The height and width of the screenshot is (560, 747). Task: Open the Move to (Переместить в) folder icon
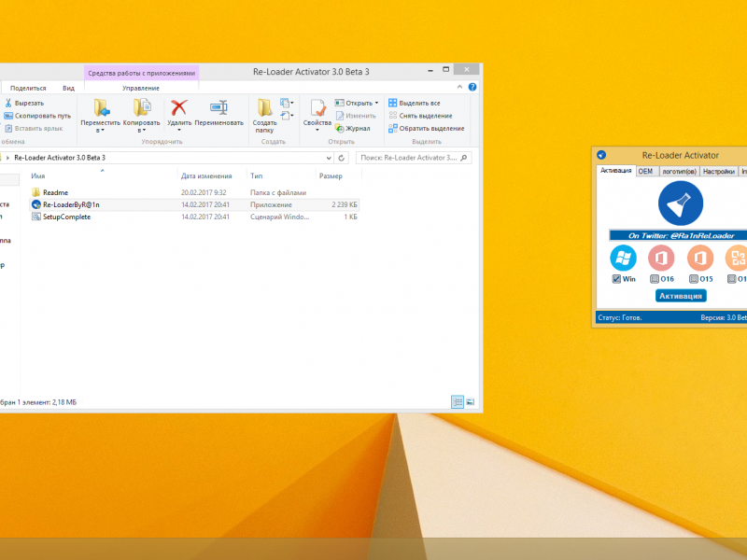coord(102,108)
